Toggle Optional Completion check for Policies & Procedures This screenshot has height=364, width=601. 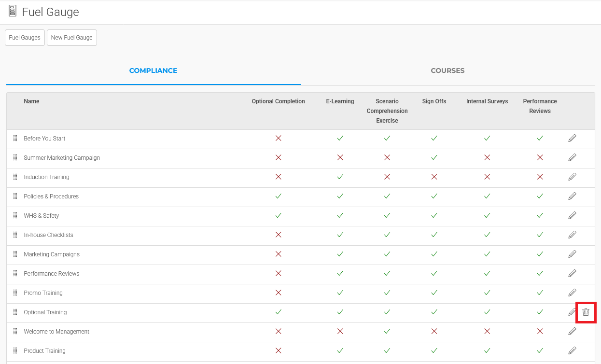pyautogui.click(x=278, y=196)
